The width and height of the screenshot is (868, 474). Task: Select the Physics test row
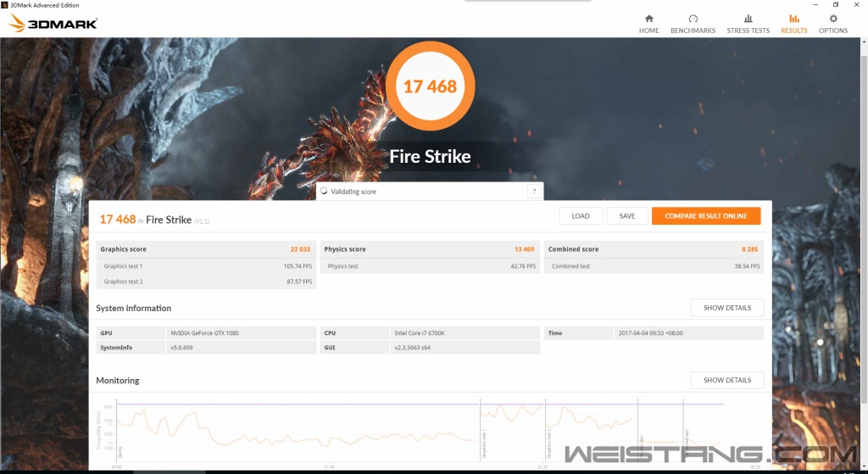click(430, 266)
